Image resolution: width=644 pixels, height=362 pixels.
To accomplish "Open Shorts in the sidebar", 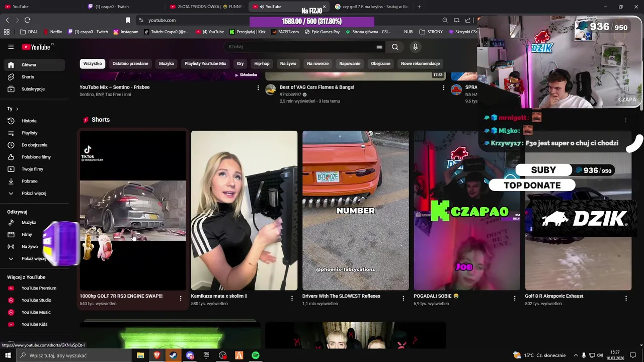I will click(x=33, y=77).
